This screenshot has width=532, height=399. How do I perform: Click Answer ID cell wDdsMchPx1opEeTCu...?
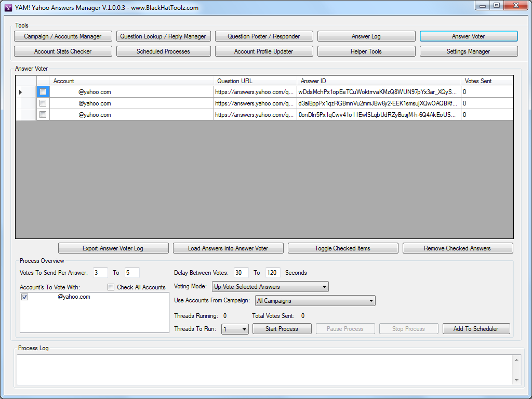coord(379,92)
